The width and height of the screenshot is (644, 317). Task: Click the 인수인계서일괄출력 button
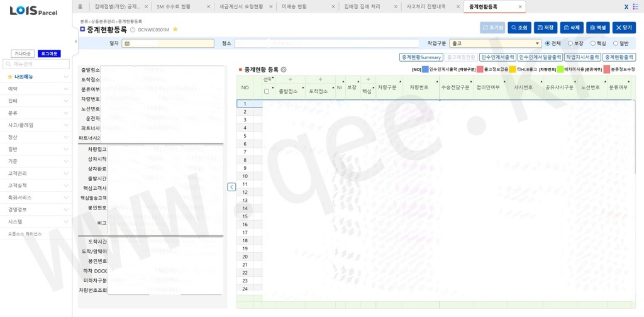point(539,57)
